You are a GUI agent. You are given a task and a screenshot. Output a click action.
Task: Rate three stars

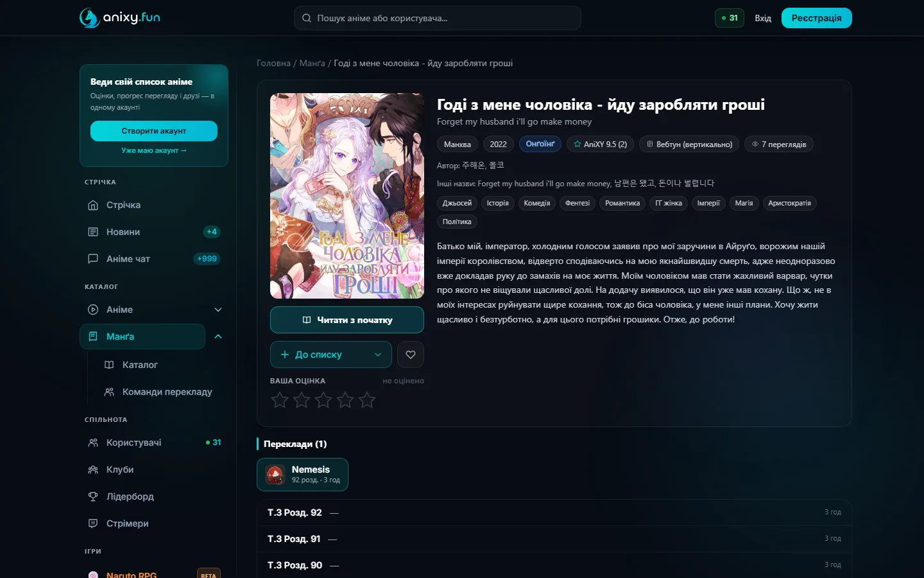(323, 400)
